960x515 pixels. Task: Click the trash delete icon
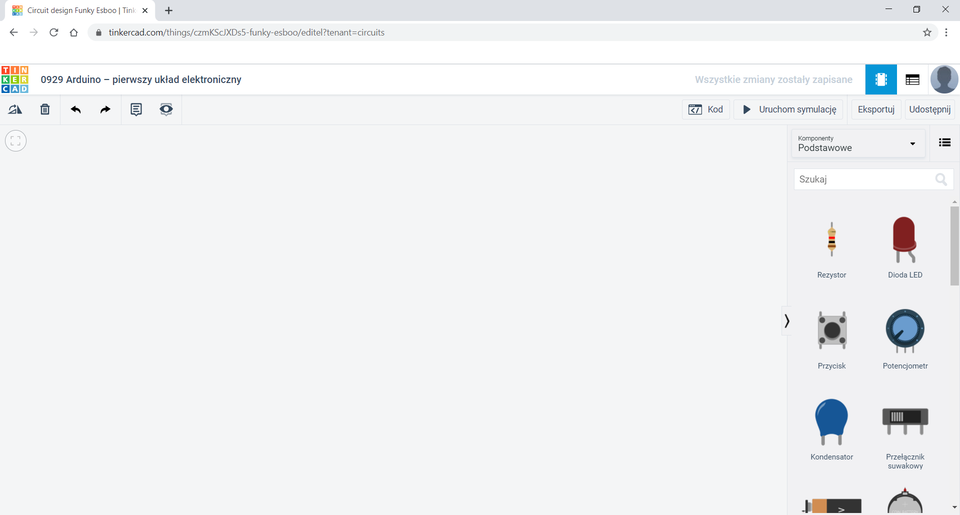pos(45,109)
